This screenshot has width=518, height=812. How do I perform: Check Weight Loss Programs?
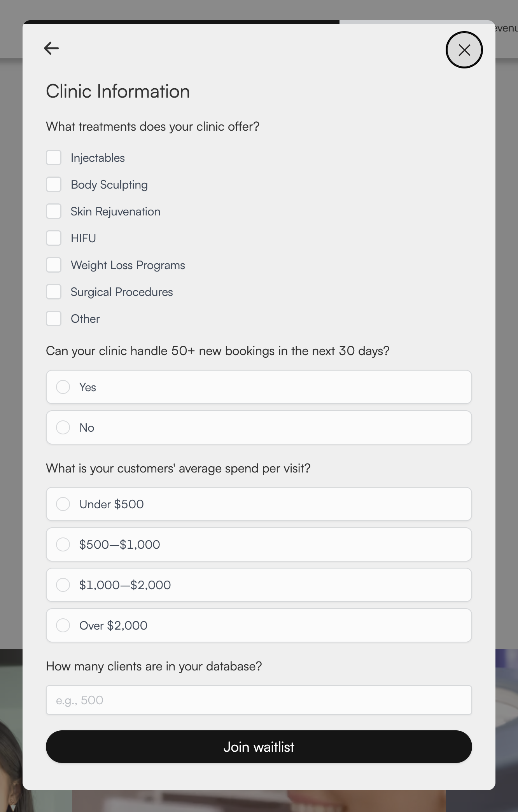pyautogui.click(x=54, y=265)
